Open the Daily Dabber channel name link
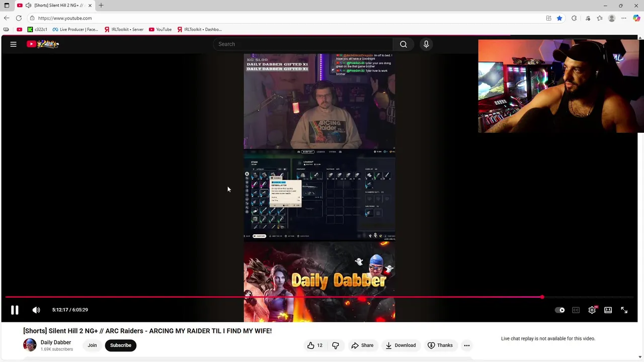Viewport: 644px width, 362px height. click(x=56, y=342)
